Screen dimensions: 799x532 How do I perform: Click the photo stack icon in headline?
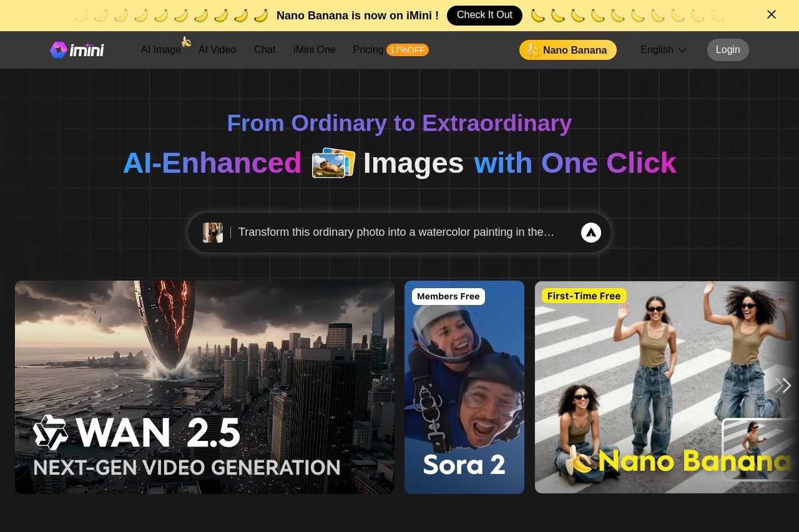tap(333, 163)
